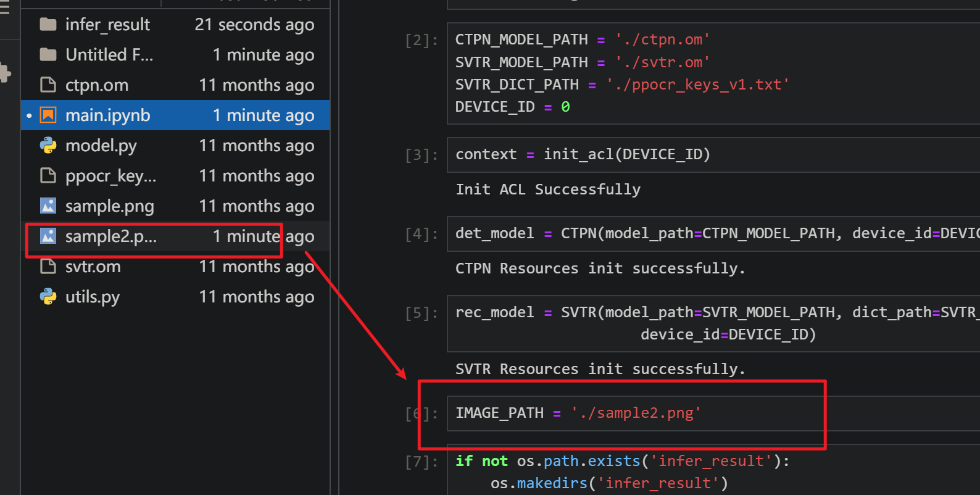The image size is (980, 495).
Task: Click into cell 4 det_model code
Action: [713, 233]
